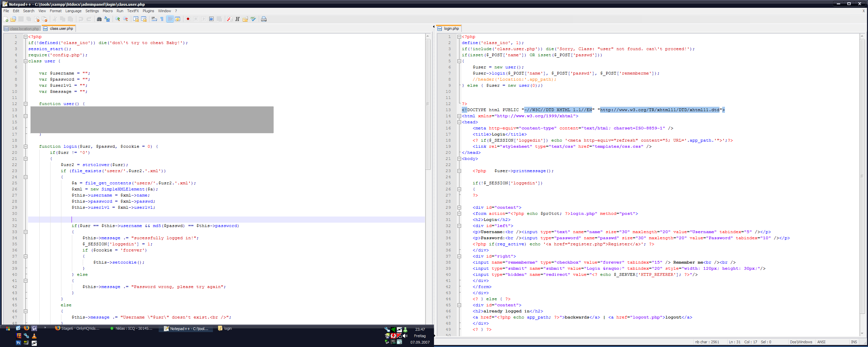Switch to the class.location.php tab
The image size is (868, 347).
click(x=22, y=29)
